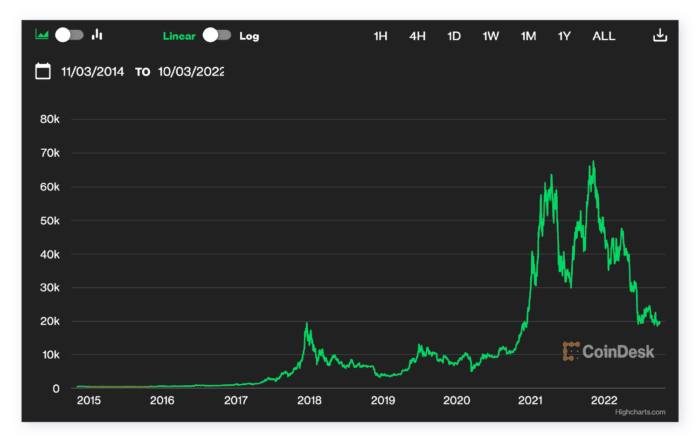Pick the 1W time range

click(491, 36)
